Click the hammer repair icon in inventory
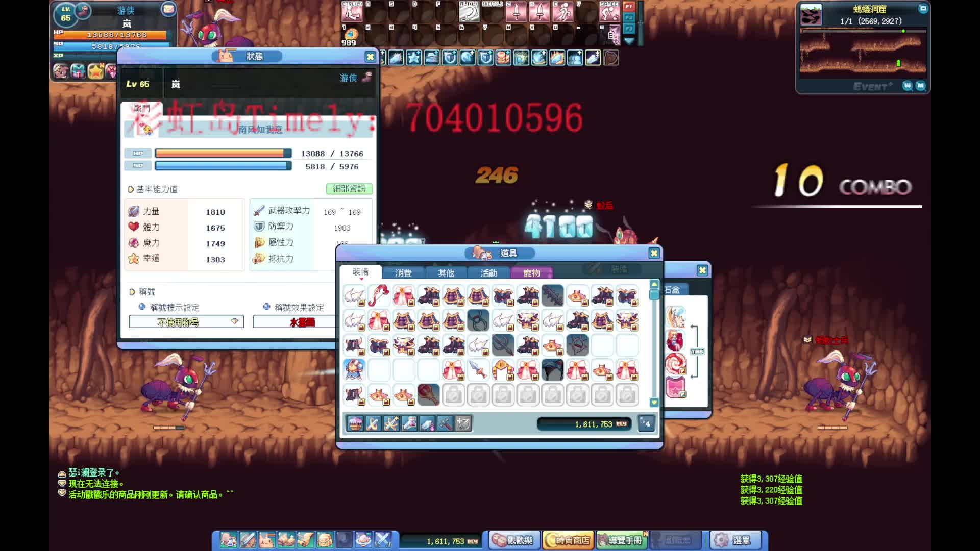 (x=445, y=423)
